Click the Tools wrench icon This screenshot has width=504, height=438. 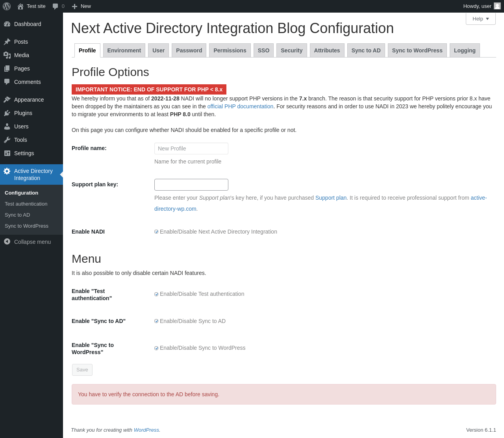(7, 140)
